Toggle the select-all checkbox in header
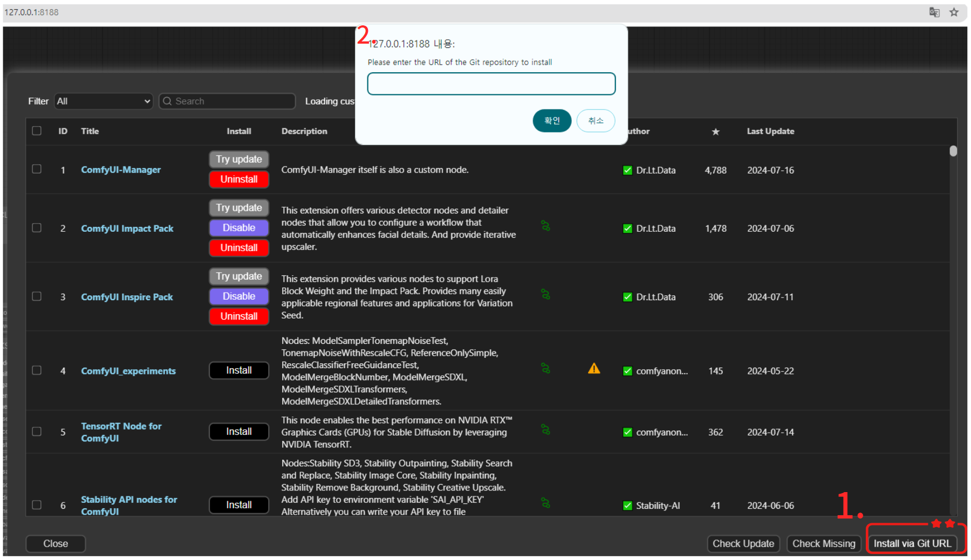The height and width of the screenshot is (560, 971). pyautogui.click(x=37, y=130)
